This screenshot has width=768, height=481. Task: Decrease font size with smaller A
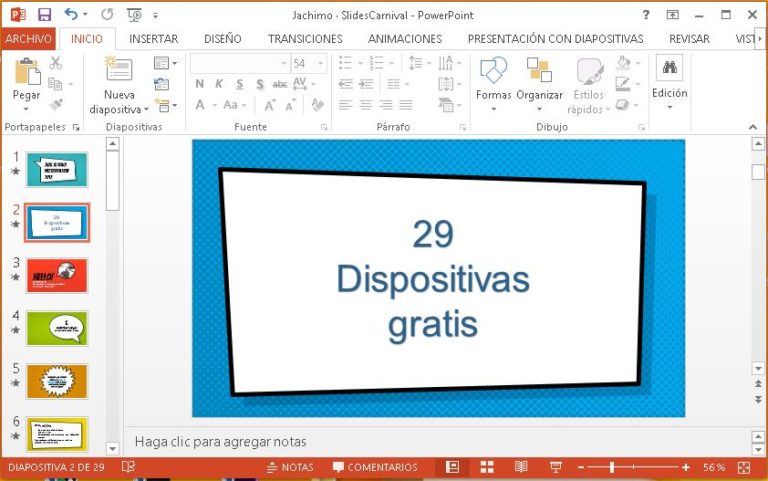290,105
